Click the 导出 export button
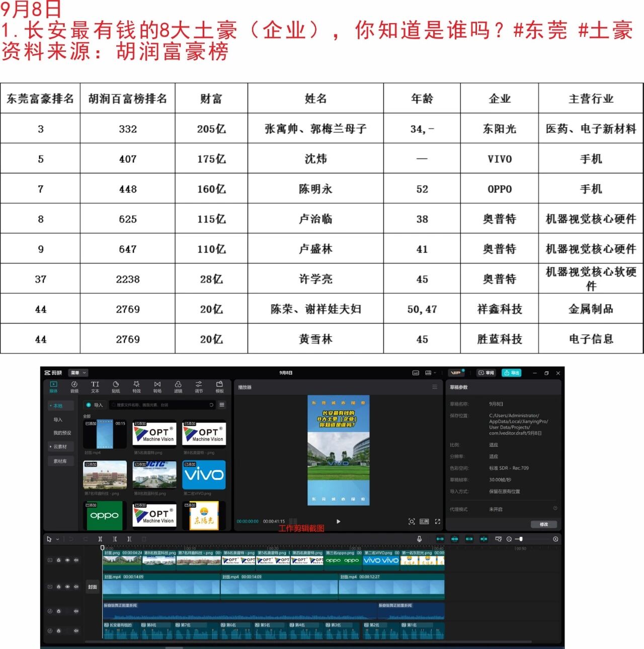 coord(512,373)
